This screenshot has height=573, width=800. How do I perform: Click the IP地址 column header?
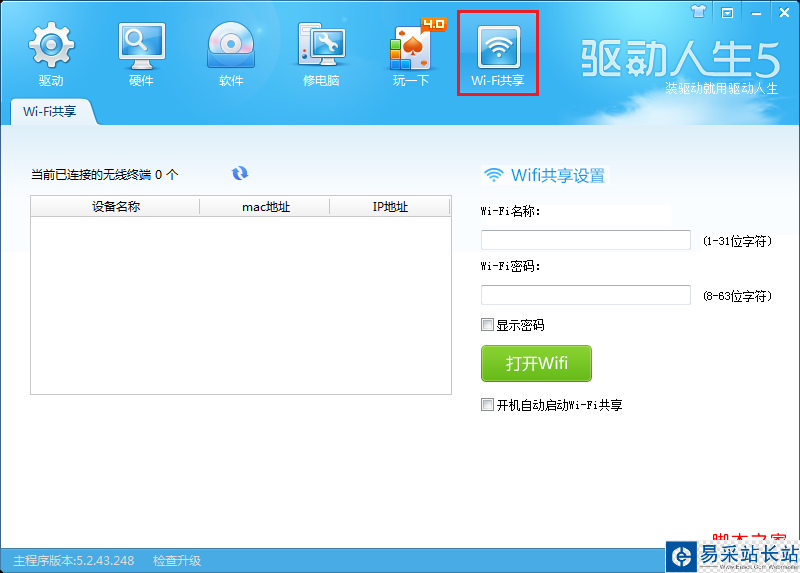pyautogui.click(x=390, y=207)
